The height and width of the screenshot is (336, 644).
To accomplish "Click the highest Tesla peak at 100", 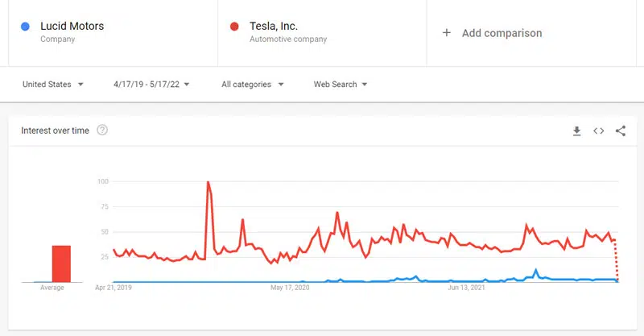I will (x=208, y=183).
